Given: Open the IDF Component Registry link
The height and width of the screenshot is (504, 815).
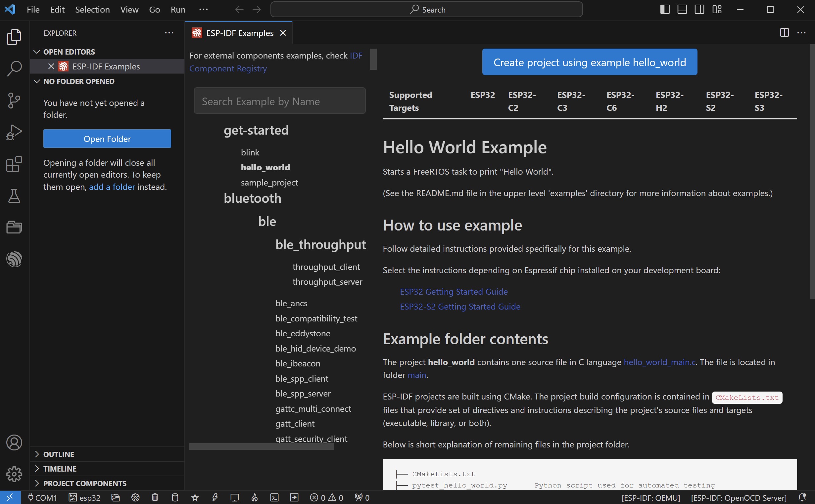Looking at the screenshot, I should coord(228,67).
